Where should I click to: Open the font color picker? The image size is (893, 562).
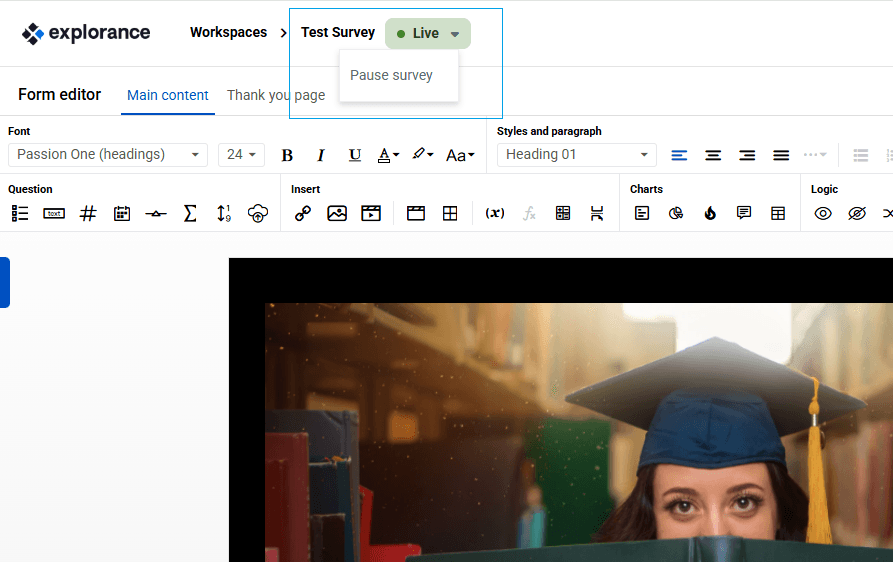coord(388,155)
